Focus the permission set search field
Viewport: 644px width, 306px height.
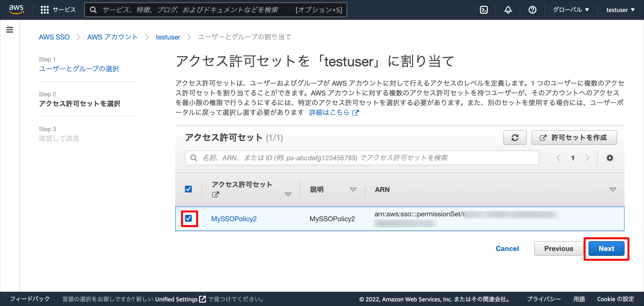coord(362,158)
